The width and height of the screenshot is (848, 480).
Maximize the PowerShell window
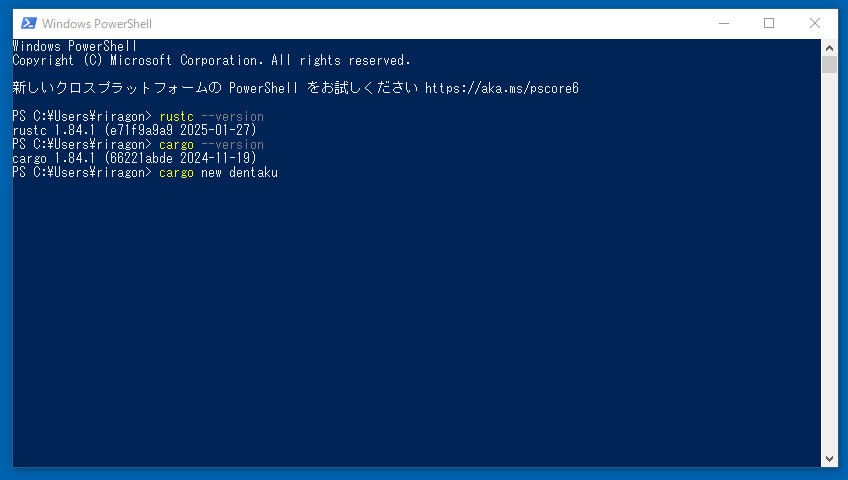pos(769,23)
